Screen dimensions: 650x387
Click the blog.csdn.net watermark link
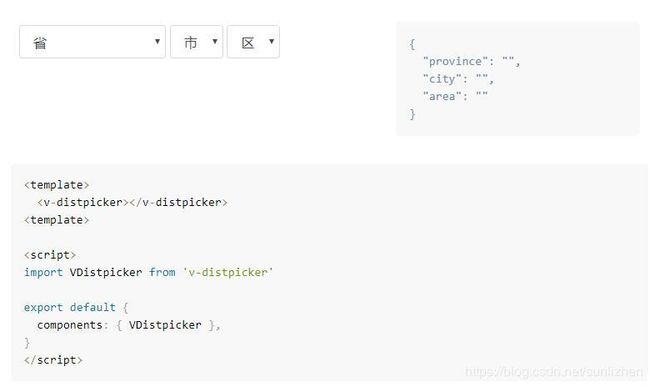pyautogui.click(x=554, y=371)
